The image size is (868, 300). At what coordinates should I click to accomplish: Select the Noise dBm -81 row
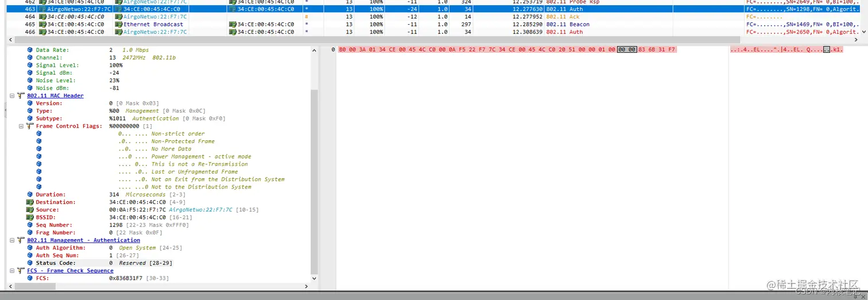point(73,88)
